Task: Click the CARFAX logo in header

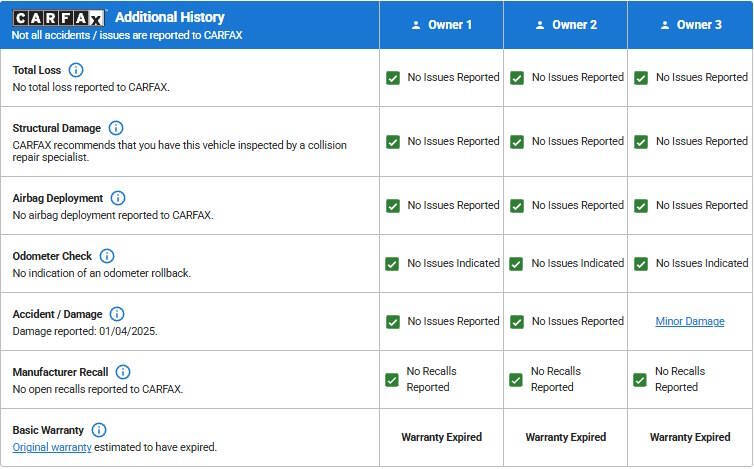Action: (x=58, y=18)
